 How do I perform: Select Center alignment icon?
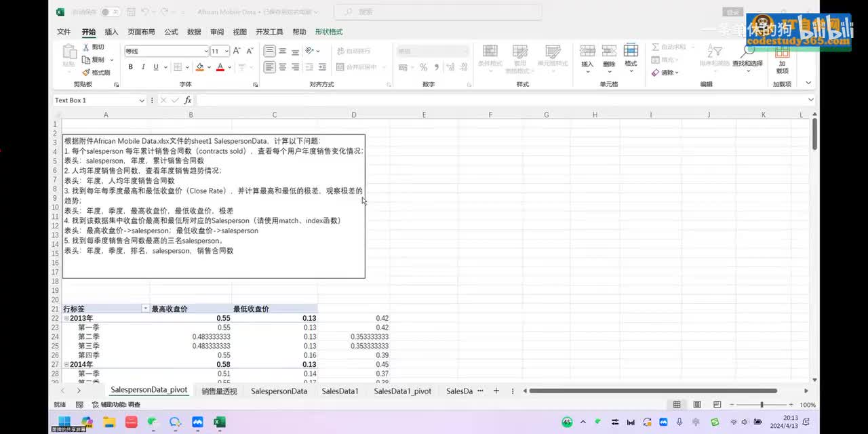[x=283, y=67]
